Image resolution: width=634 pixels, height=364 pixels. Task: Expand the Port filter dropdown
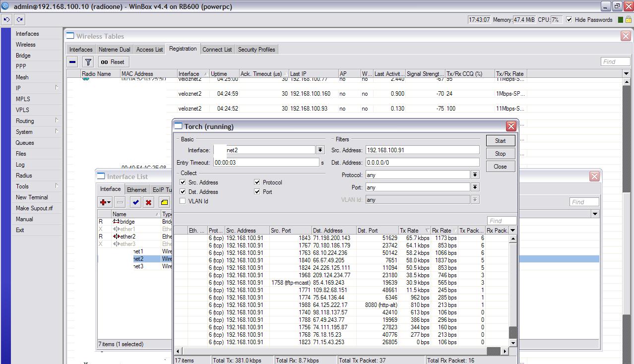[475, 187]
